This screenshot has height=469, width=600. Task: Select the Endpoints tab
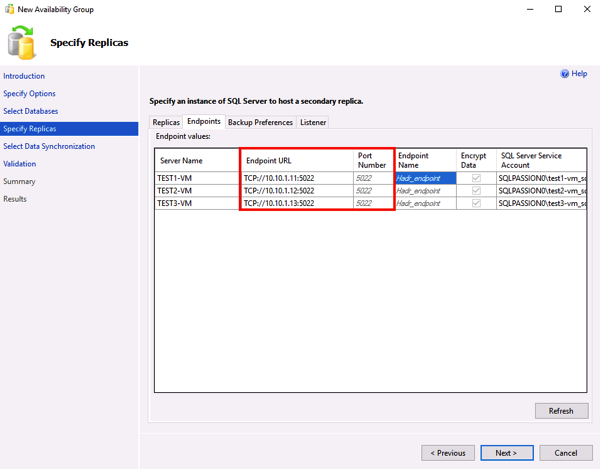[x=204, y=121]
